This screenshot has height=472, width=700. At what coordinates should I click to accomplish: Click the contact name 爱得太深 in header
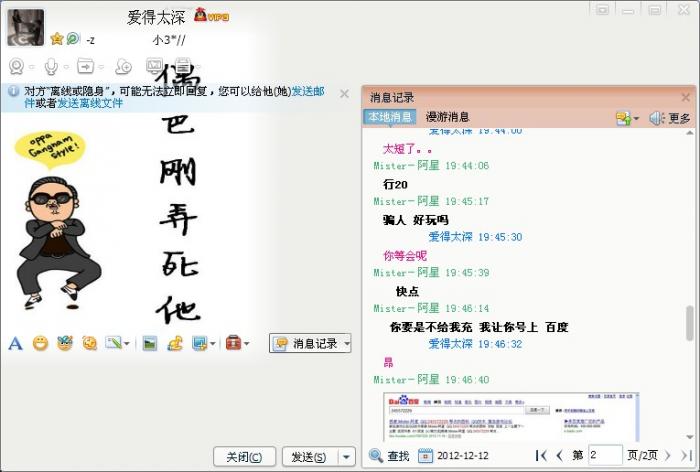[x=156, y=17]
